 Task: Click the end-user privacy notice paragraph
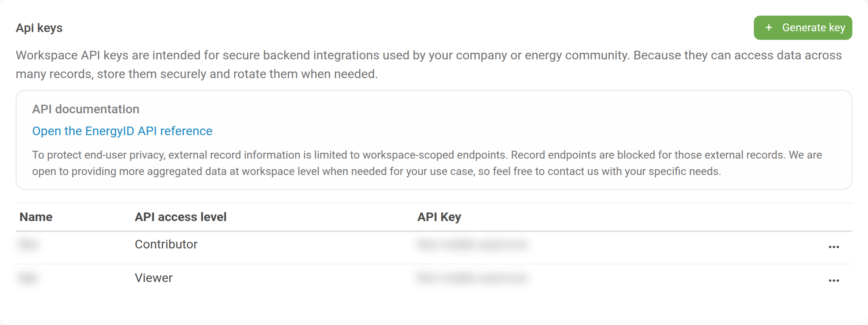(x=427, y=163)
